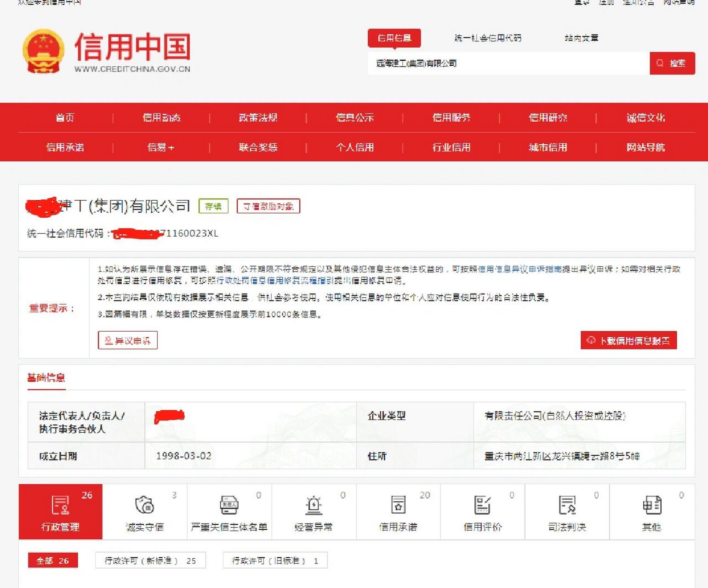Click the download cloud icon beside 下载信用信息报告
The image size is (708, 588).
tap(591, 340)
